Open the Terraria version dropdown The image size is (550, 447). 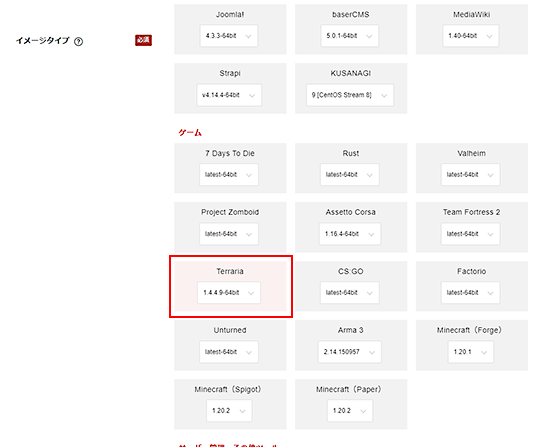click(229, 293)
